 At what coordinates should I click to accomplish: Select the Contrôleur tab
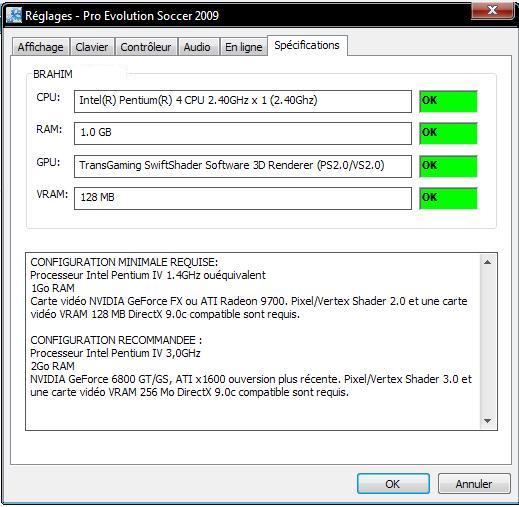pos(146,47)
